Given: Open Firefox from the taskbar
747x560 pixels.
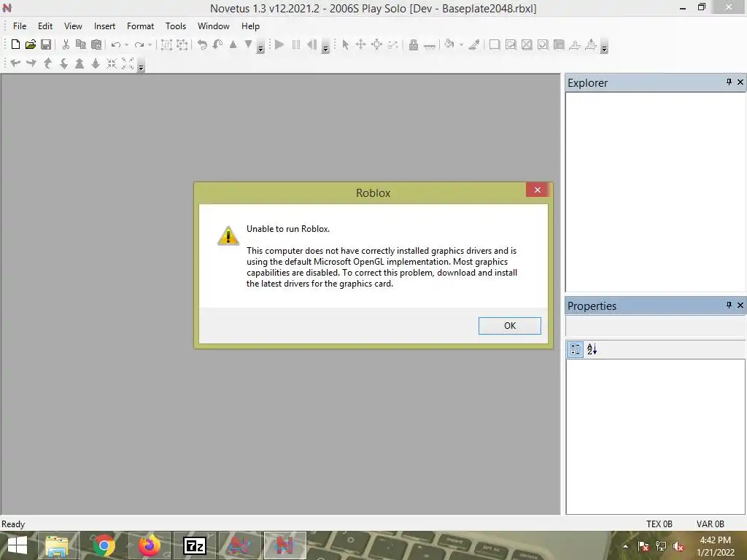Looking at the screenshot, I should pos(149,545).
